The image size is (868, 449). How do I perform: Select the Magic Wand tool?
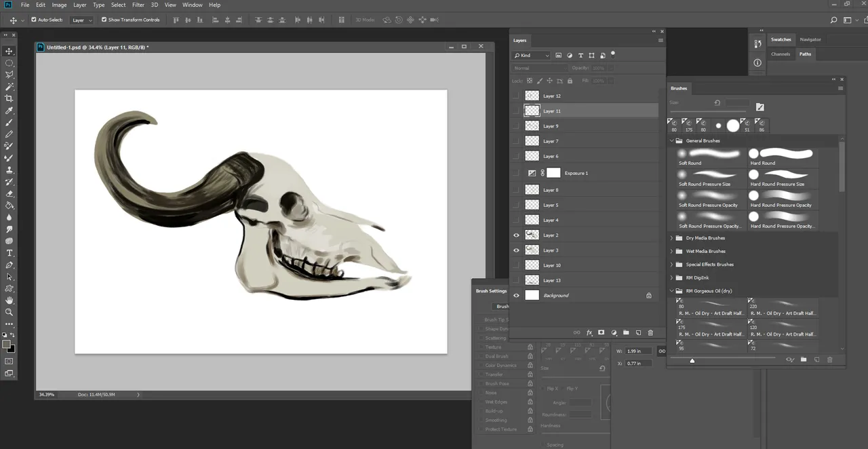click(x=9, y=87)
